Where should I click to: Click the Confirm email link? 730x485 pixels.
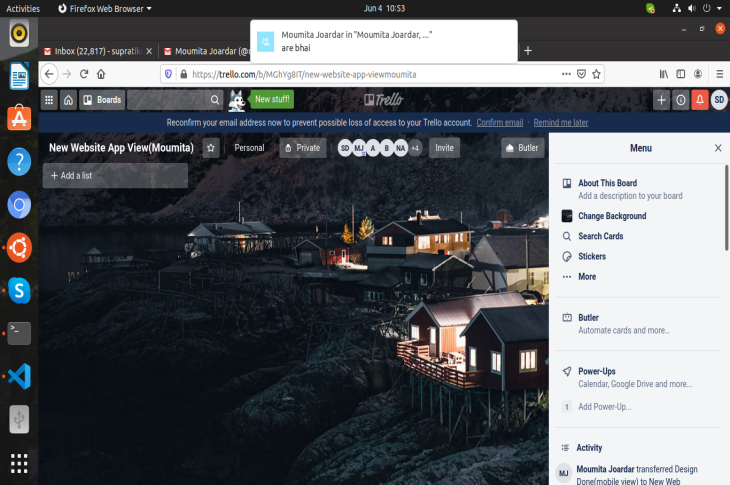(499, 122)
